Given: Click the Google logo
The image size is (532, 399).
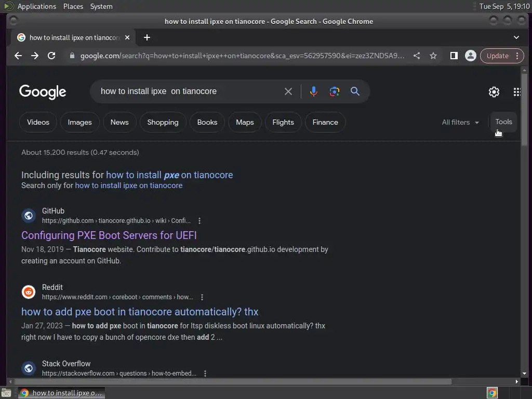Looking at the screenshot, I should click(x=43, y=92).
